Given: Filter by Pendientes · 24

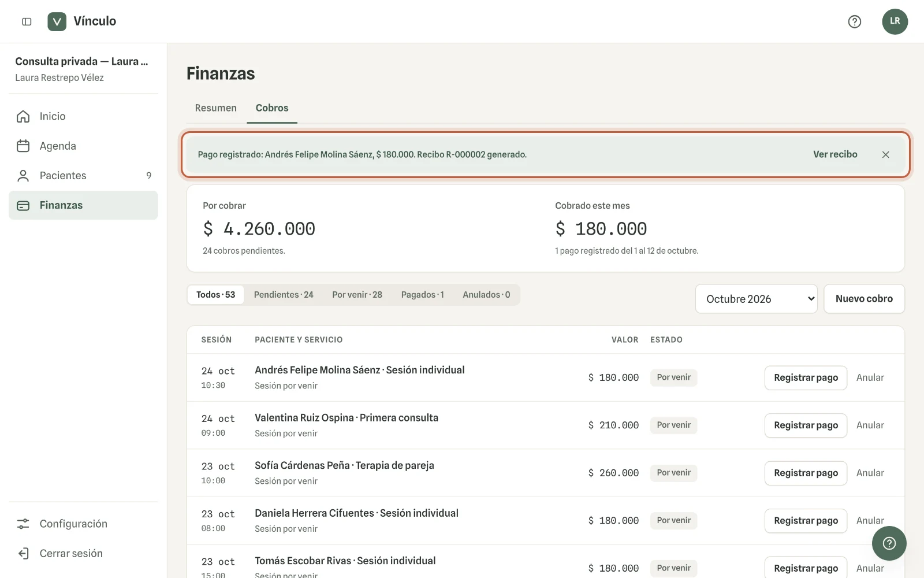Looking at the screenshot, I should point(284,295).
